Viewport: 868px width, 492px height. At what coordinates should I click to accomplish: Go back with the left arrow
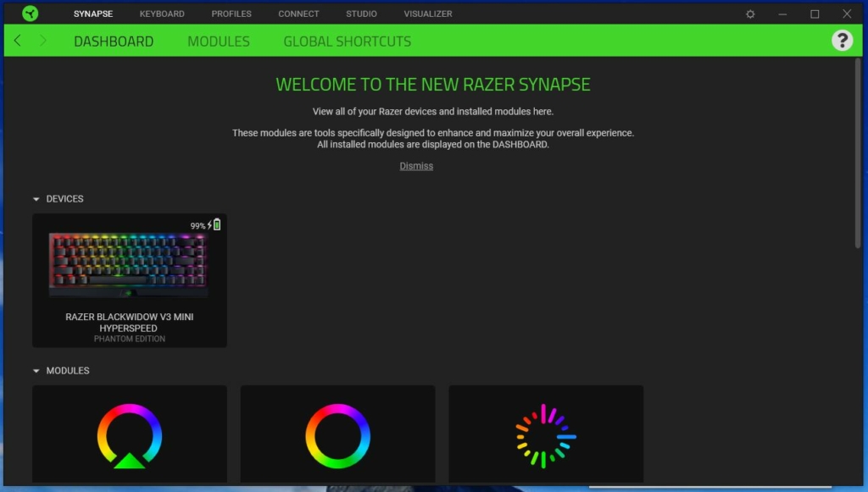[x=18, y=41]
